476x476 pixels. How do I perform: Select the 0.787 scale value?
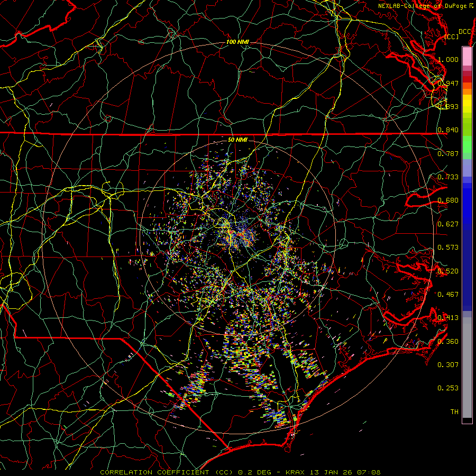click(448, 153)
